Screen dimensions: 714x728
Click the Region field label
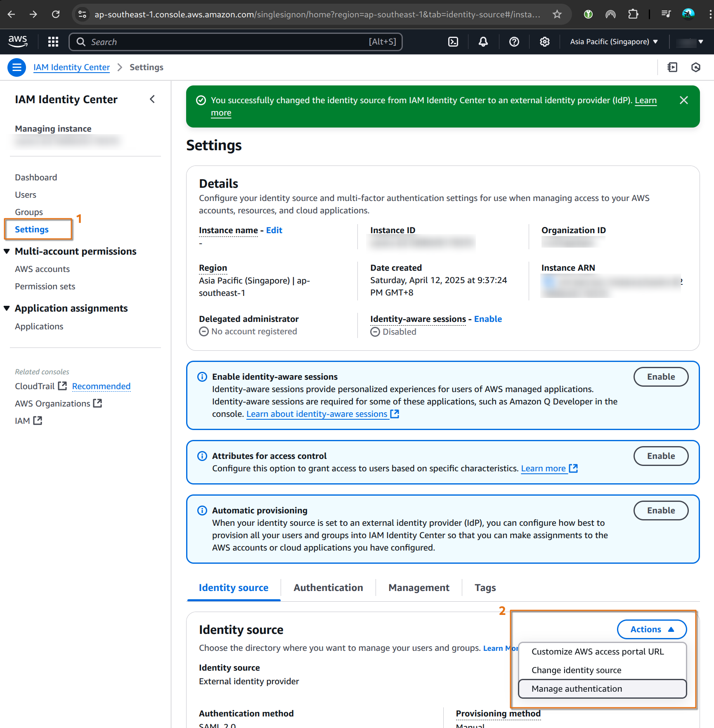213,268
